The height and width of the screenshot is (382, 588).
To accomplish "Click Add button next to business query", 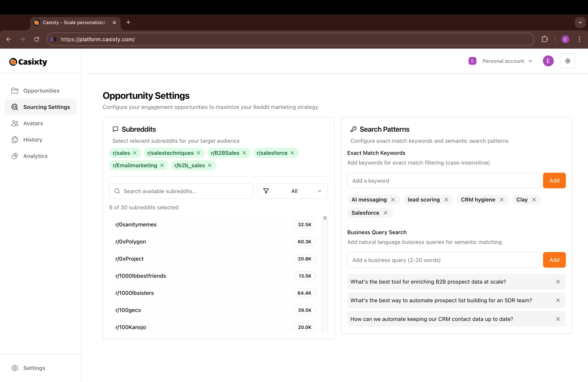I will coord(554,260).
